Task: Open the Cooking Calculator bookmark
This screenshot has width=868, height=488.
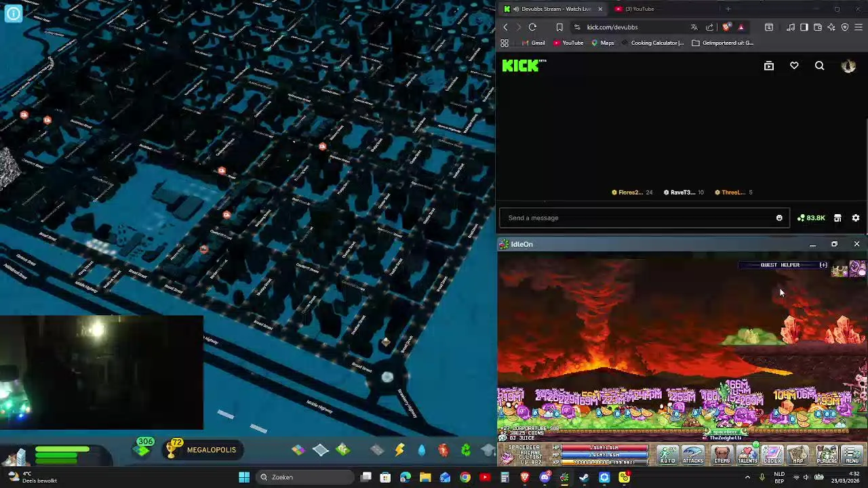Action: click(x=652, y=43)
